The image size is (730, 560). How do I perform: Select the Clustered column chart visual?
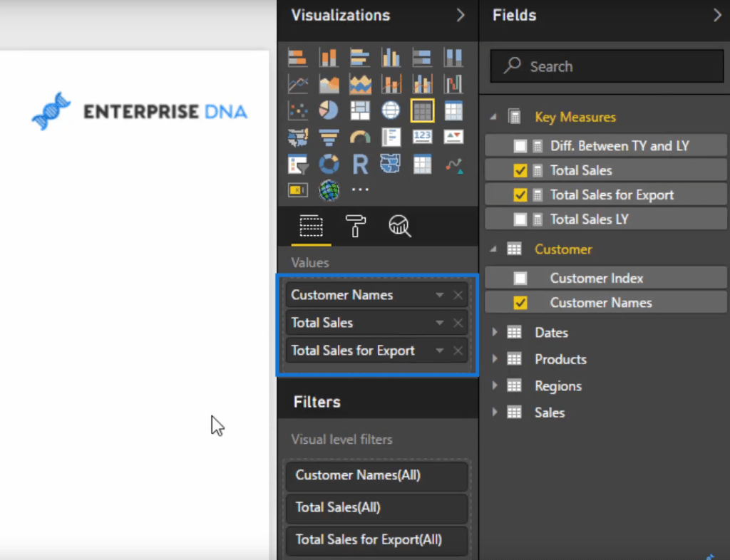pyautogui.click(x=391, y=58)
